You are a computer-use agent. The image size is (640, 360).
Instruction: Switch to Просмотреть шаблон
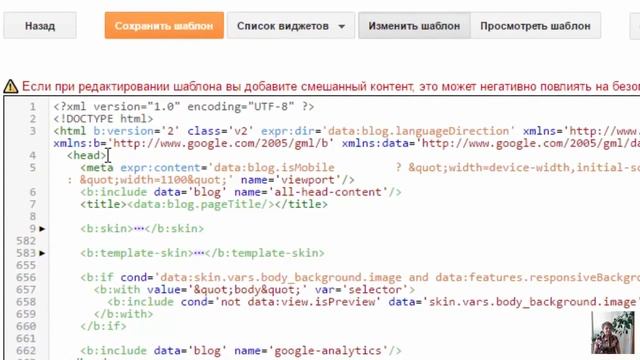pos(535,26)
